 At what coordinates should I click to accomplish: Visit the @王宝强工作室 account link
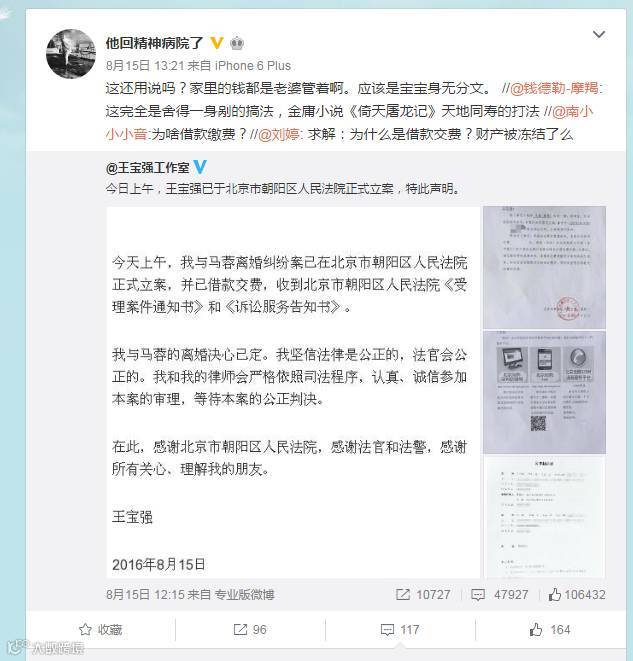click(x=148, y=167)
